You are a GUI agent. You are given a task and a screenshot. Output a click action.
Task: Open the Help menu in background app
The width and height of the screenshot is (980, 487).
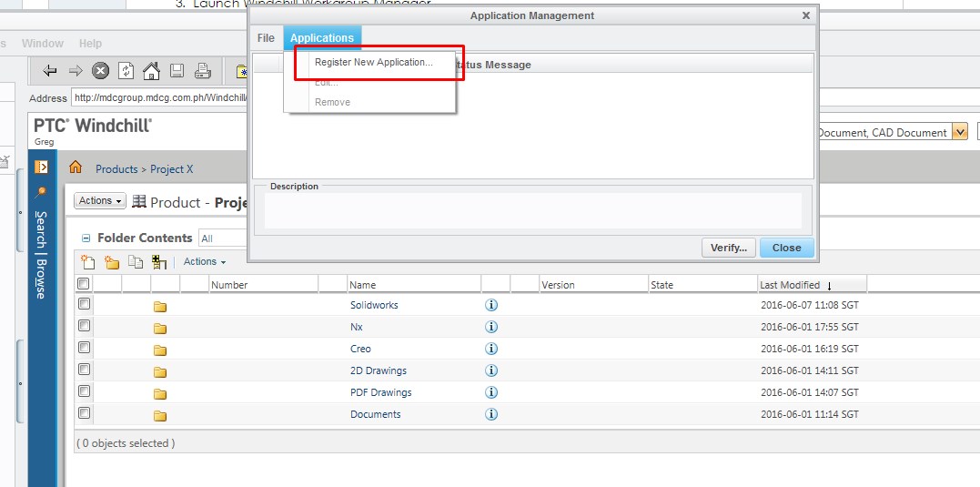(90, 44)
